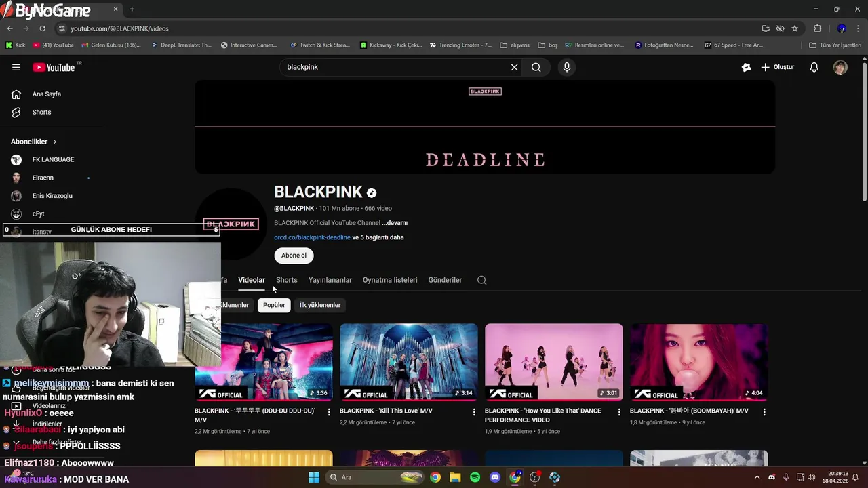Screen dimensions: 868x488
Task: Open the YouTube hamburger guide menu
Action: (x=16, y=67)
